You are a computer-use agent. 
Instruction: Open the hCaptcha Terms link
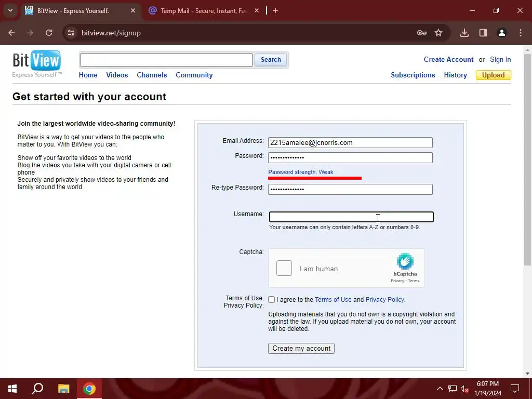tap(414, 281)
